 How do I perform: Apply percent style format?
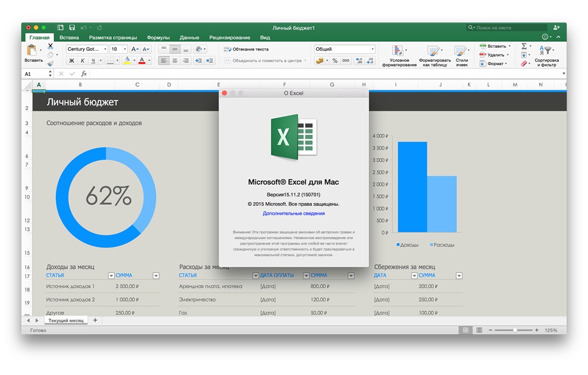335,61
